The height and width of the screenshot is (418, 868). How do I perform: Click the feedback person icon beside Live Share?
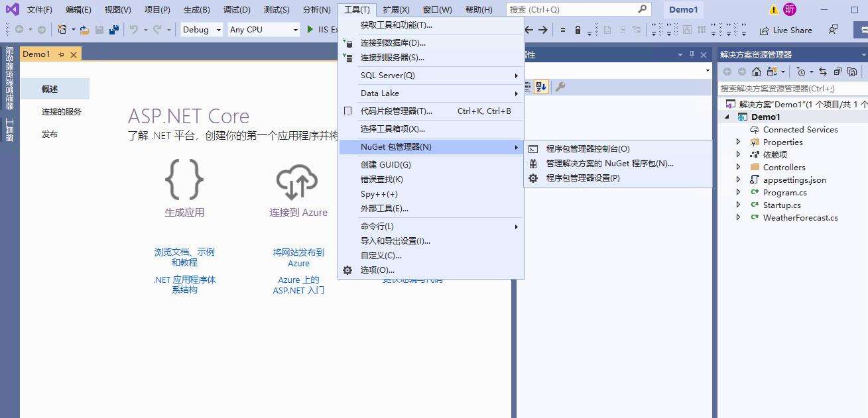click(834, 30)
